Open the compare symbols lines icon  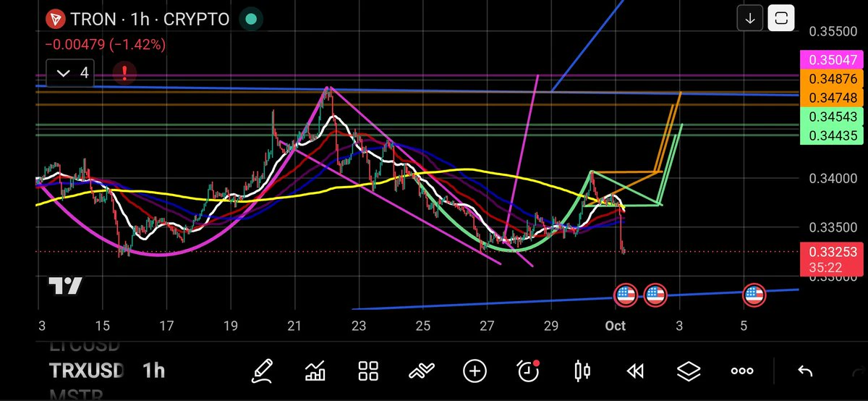tap(422, 371)
